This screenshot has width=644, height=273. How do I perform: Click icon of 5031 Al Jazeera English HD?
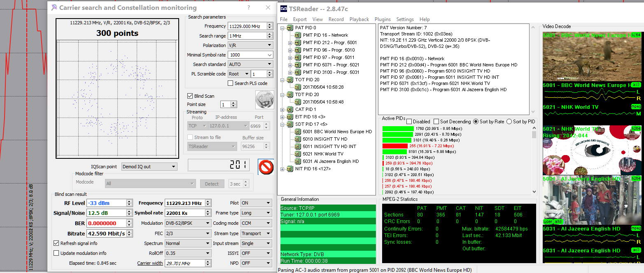tap(298, 161)
